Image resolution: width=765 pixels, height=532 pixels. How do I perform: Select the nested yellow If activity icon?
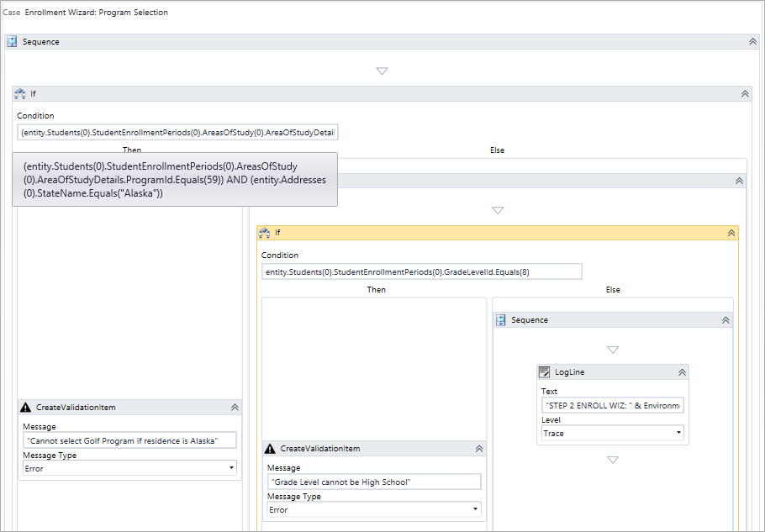(x=265, y=232)
